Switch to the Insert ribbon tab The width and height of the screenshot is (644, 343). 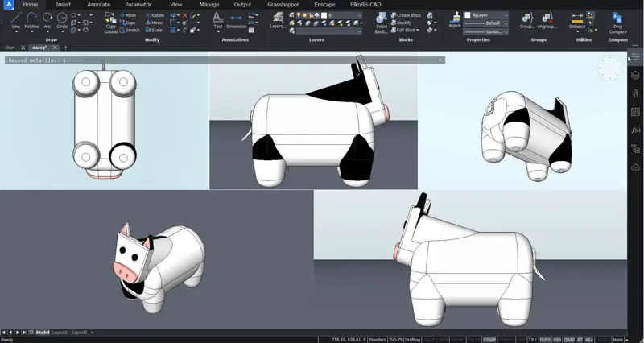click(x=64, y=5)
